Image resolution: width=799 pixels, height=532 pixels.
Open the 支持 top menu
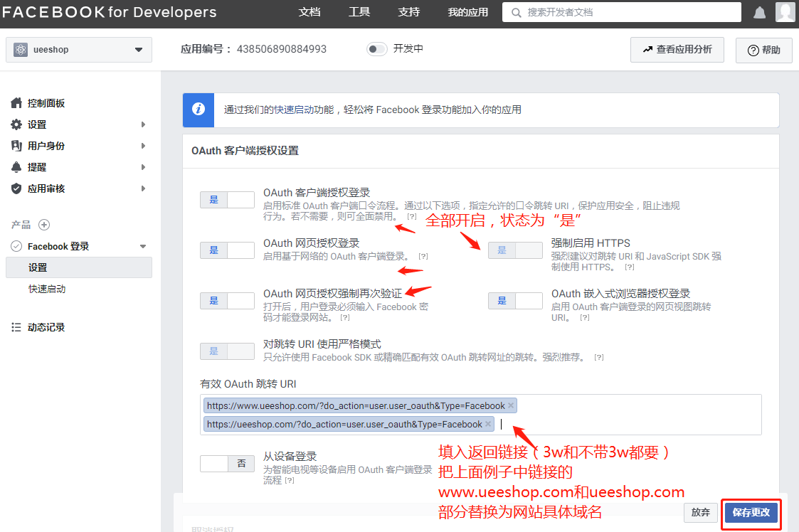(408, 12)
